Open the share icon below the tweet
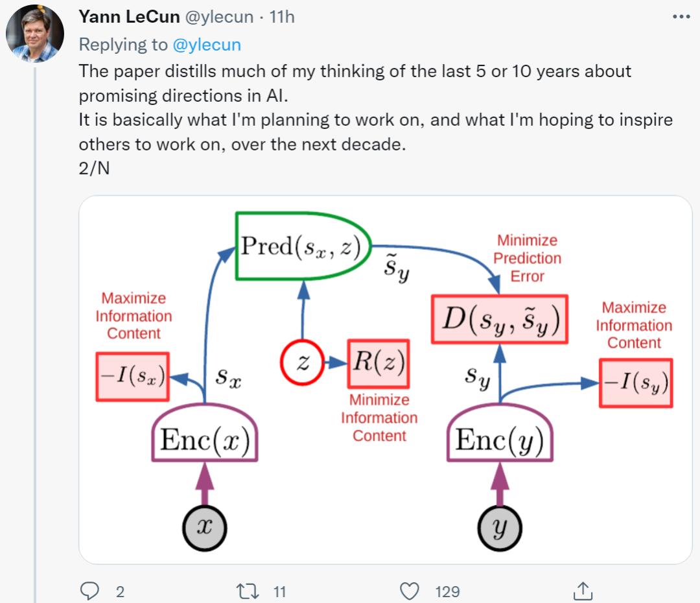 pos(583,591)
